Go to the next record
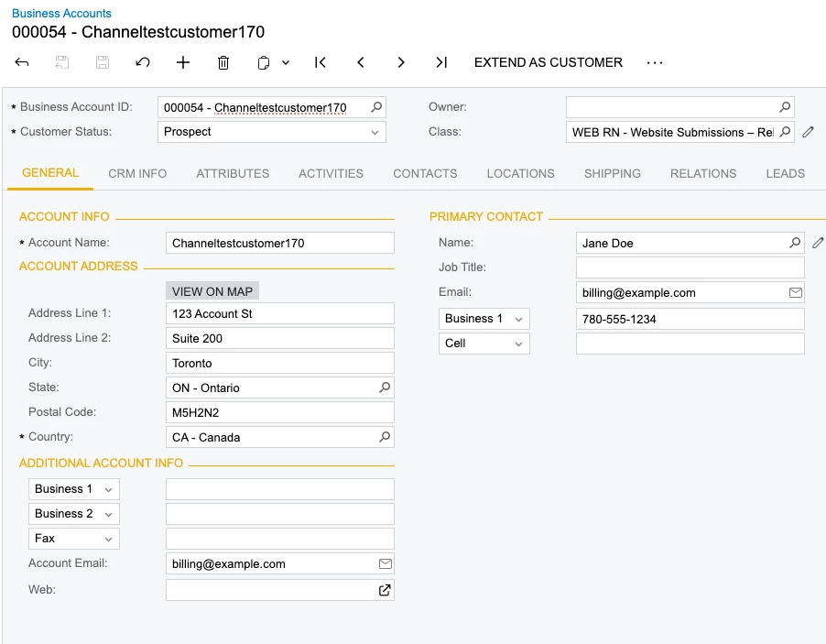The image size is (826, 644). pos(401,62)
